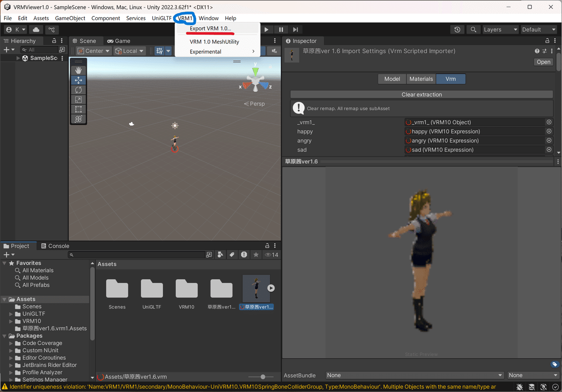
Task: Activate the Rect tool
Action: pos(78,109)
